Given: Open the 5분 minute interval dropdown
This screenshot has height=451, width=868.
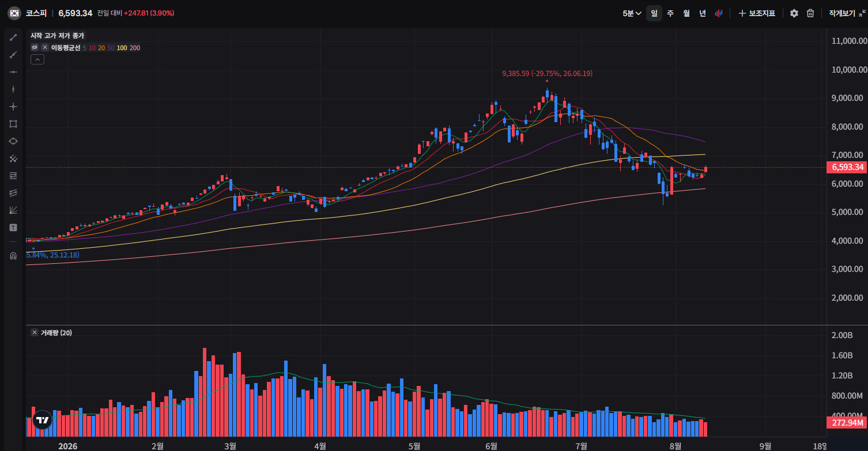Looking at the screenshot, I should click(x=632, y=13).
